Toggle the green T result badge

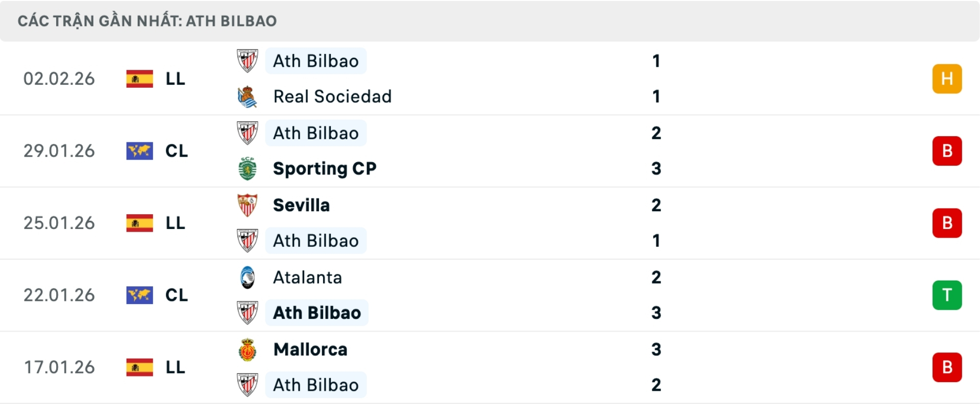[x=947, y=295]
